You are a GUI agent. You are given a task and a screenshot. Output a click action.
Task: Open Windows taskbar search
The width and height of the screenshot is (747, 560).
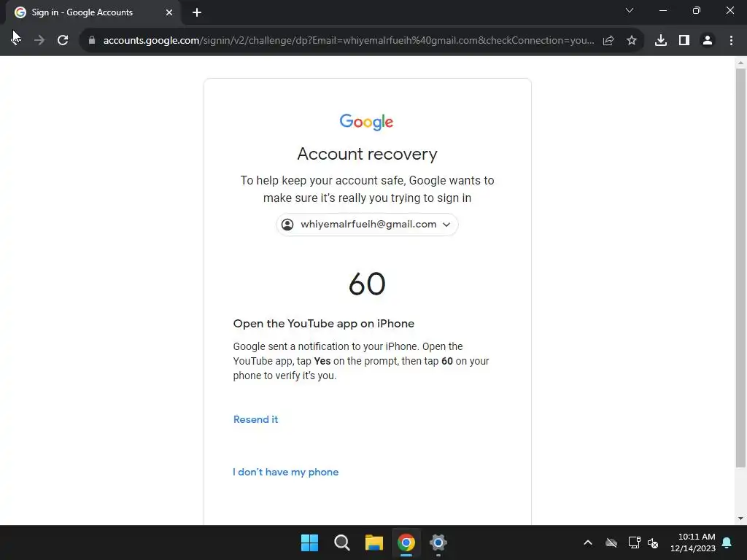click(342, 542)
